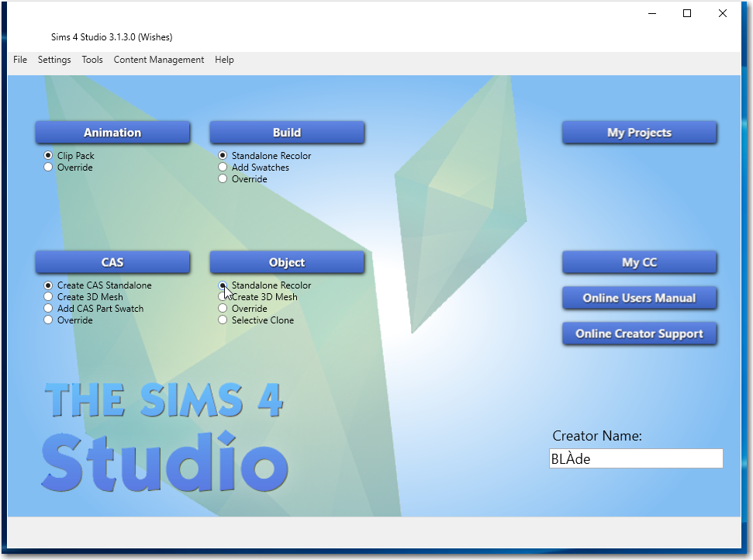The height and width of the screenshot is (560, 753).
Task: Open the Settings menu
Action: tap(54, 60)
